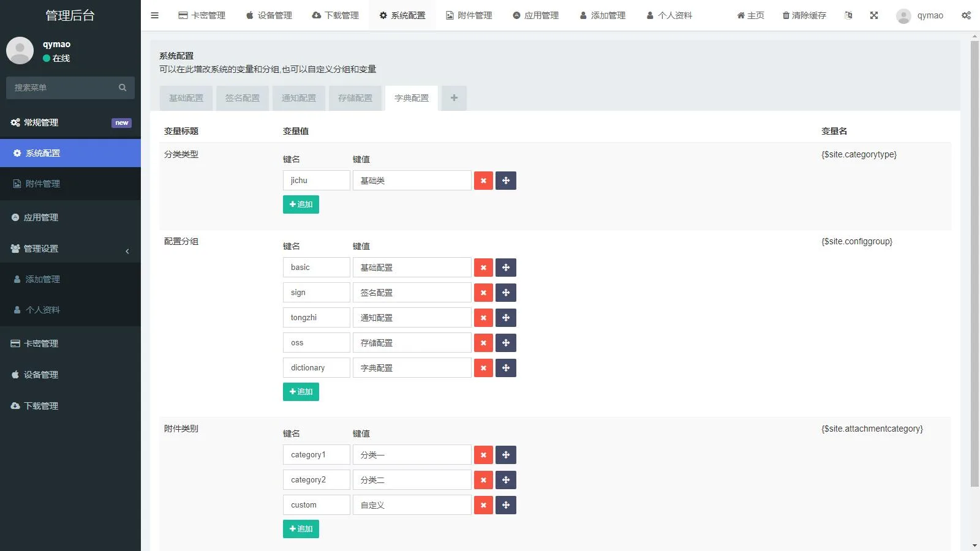This screenshot has width=980, height=551.
Task: Click 追加 under 分类类型
Action: pyautogui.click(x=301, y=204)
